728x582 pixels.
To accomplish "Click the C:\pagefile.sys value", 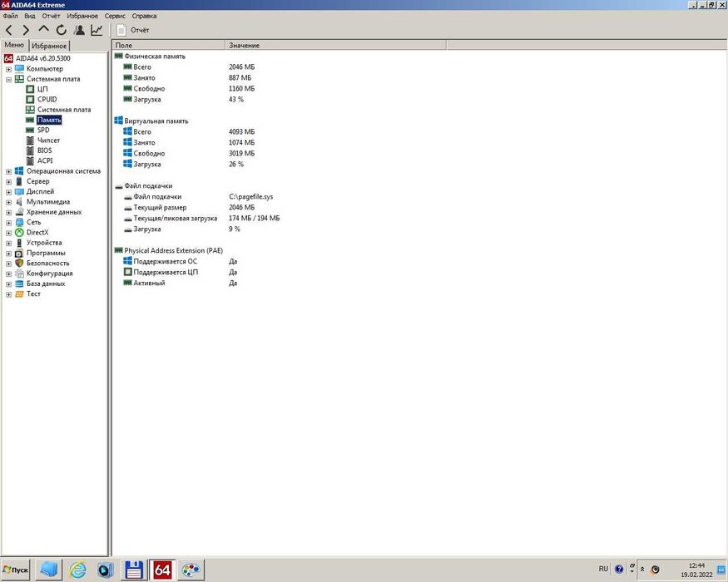I will point(250,197).
